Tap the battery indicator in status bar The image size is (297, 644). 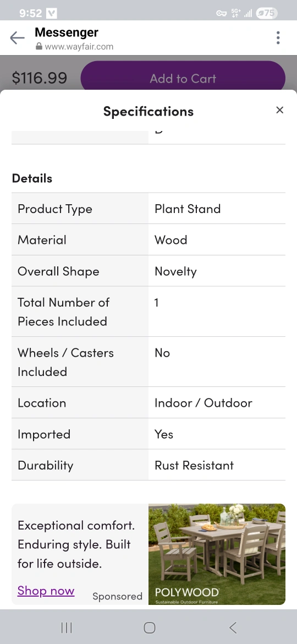tap(266, 13)
